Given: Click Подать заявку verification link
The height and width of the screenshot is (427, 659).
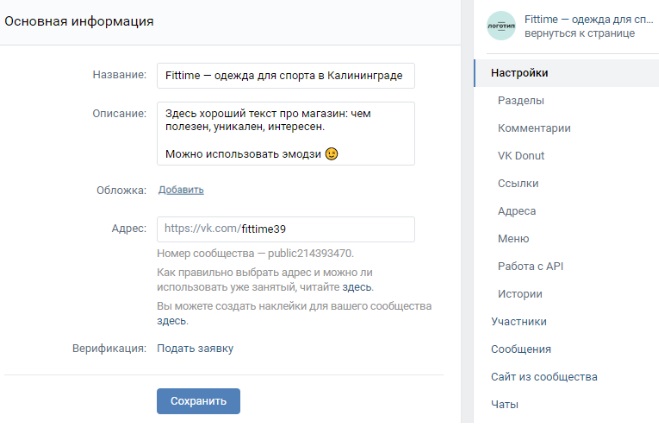Looking at the screenshot, I should [195, 348].
